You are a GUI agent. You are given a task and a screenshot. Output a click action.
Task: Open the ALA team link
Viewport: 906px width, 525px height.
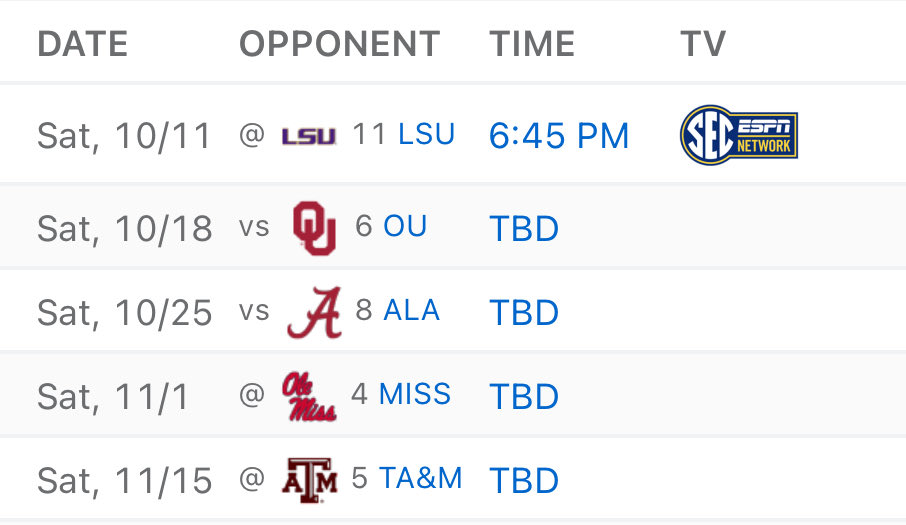[x=411, y=310]
